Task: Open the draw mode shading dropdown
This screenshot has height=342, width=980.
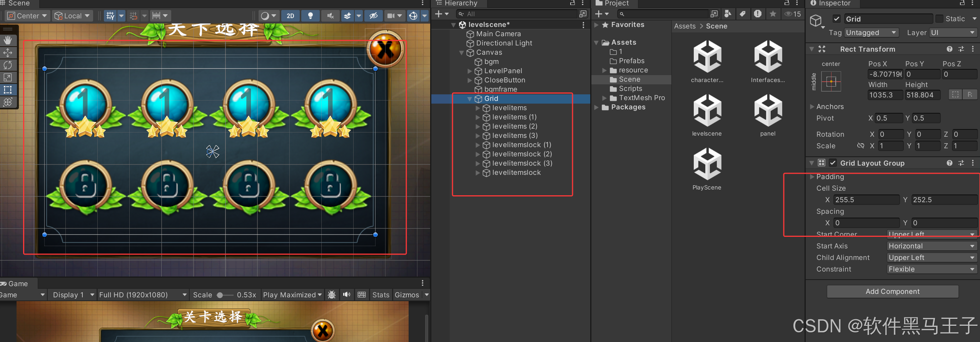Action: pos(269,16)
